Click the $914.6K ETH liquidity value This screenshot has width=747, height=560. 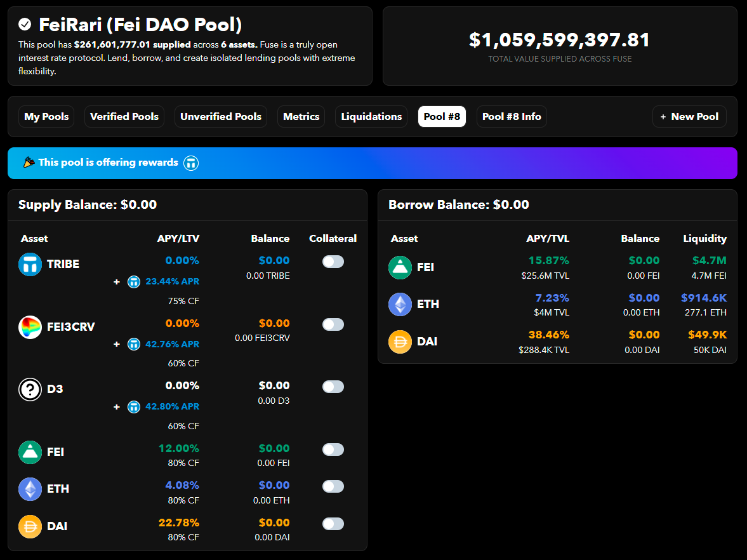click(x=704, y=298)
